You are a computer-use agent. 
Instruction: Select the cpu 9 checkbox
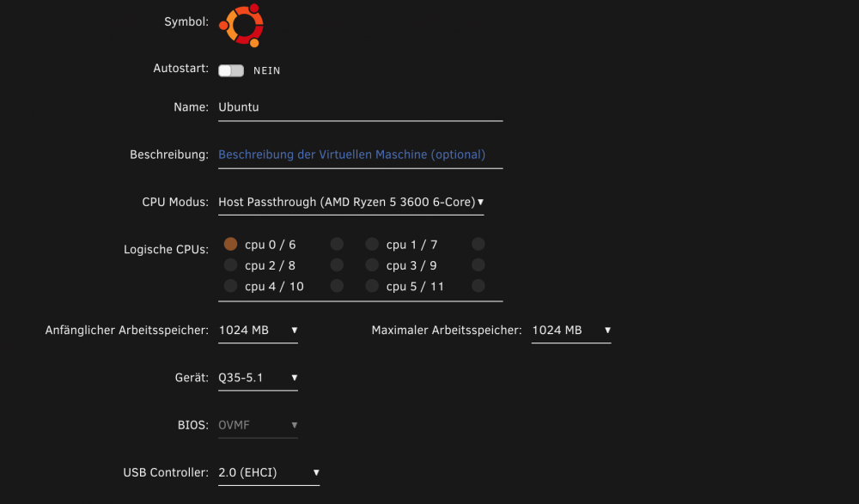478,265
